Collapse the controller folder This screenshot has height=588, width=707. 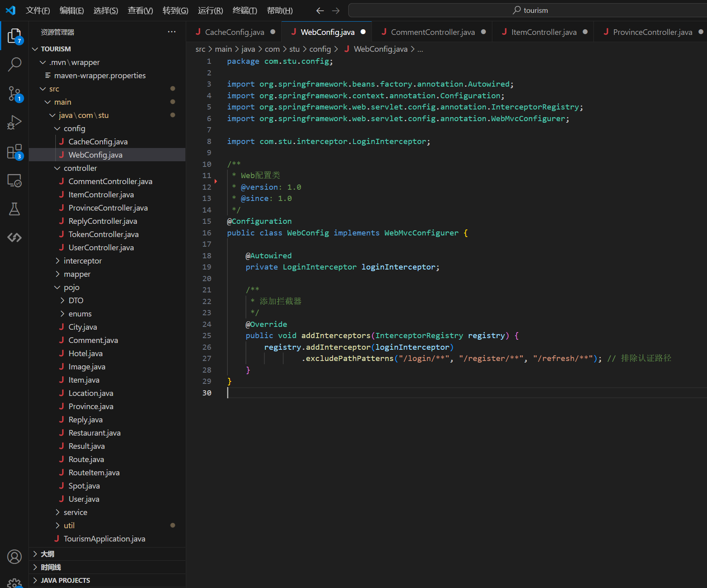click(80, 168)
